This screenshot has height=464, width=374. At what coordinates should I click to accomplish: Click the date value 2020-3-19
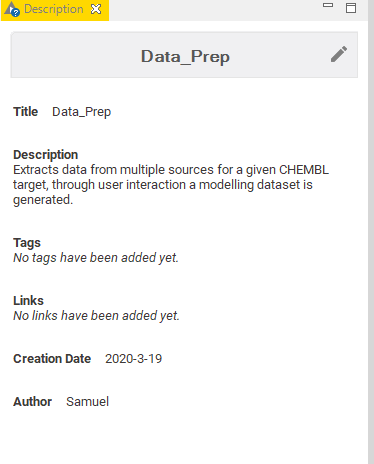tap(134, 359)
